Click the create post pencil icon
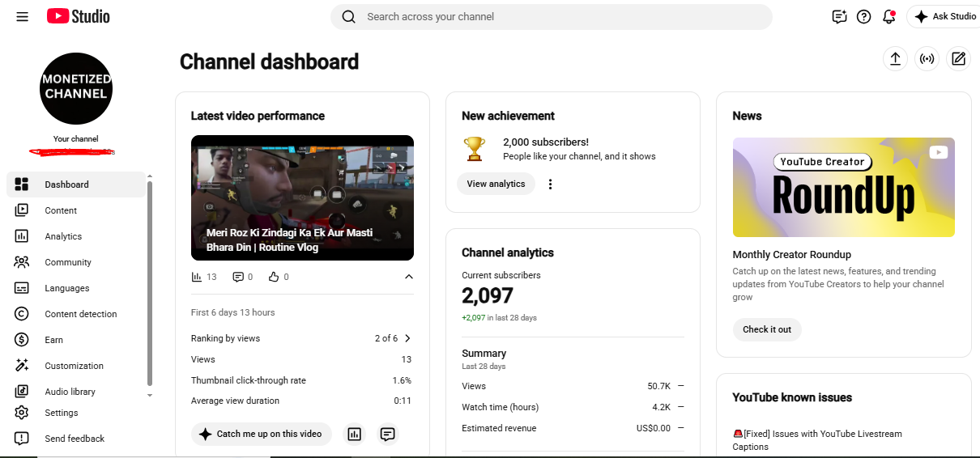980x458 pixels. [x=958, y=58]
